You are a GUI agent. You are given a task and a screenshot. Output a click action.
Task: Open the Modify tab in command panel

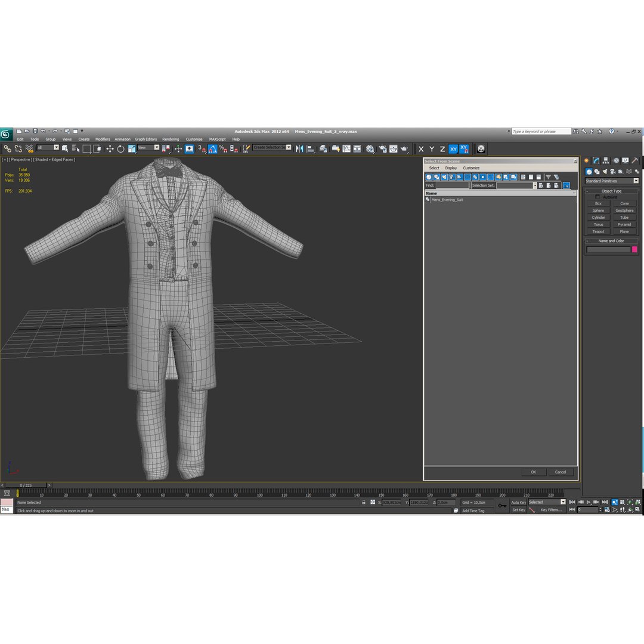coord(596,160)
